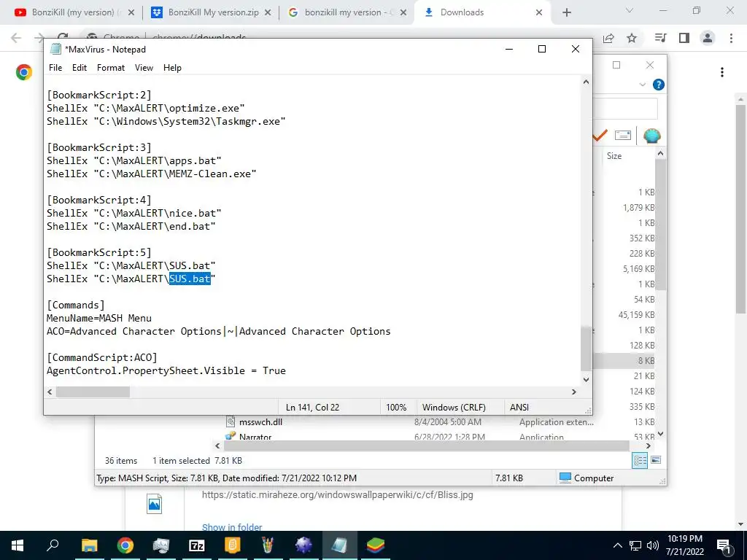Open the BlueStacks taskbar icon

(x=376, y=545)
